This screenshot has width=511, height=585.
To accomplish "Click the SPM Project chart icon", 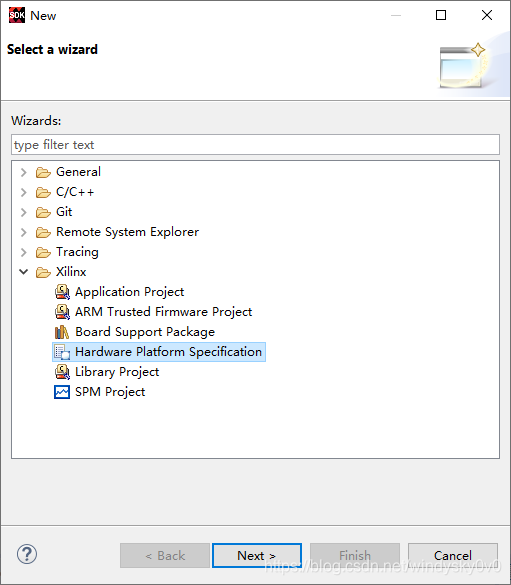I will click(x=62, y=392).
